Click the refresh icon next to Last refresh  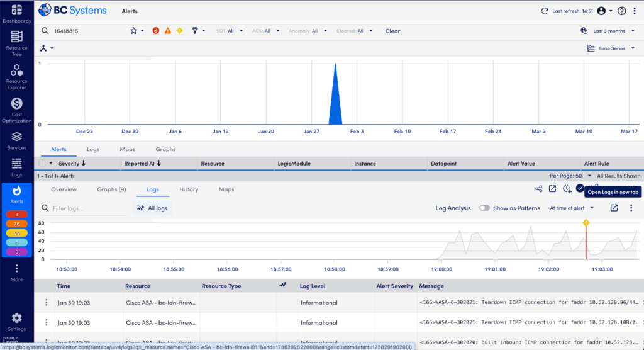(x=545, y=11)
